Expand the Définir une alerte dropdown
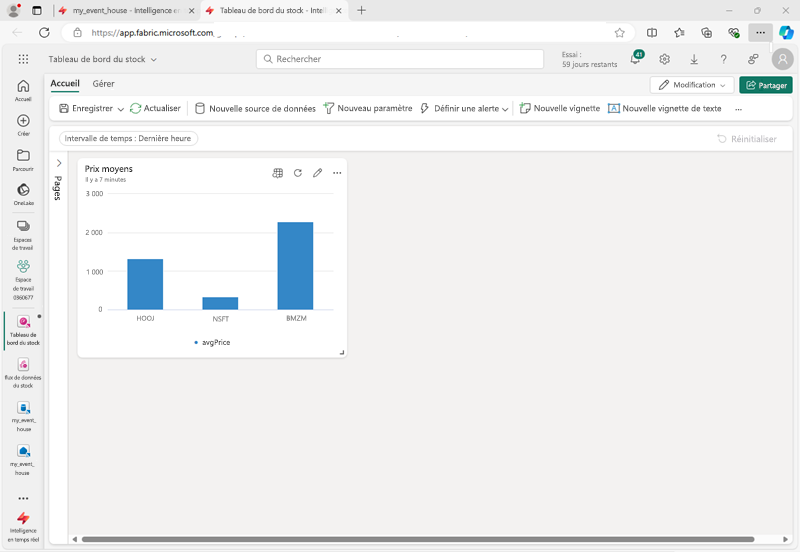This screenshot has height=552, width=800. [505, 109]
